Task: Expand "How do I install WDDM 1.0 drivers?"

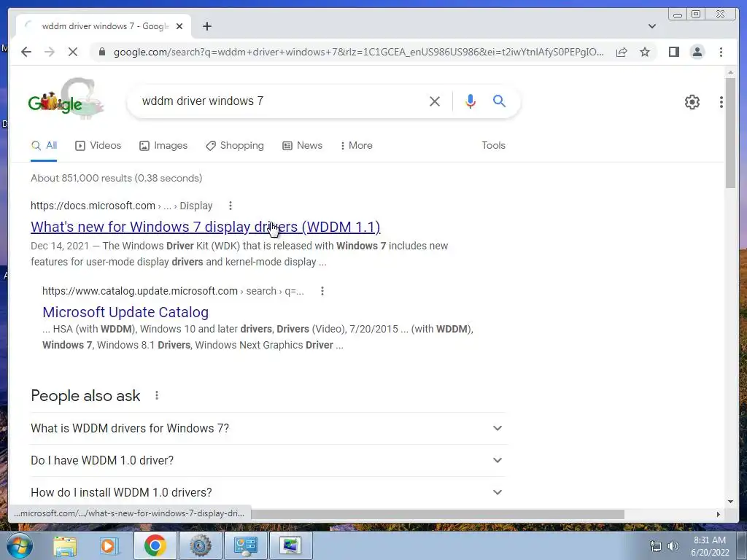Action: (268, 492)
